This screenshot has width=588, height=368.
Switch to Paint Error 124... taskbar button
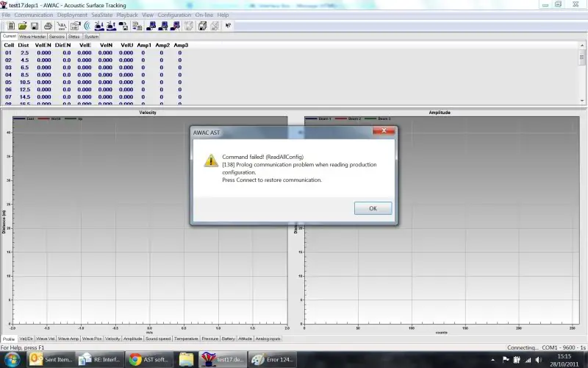click(x=273, y=359)
